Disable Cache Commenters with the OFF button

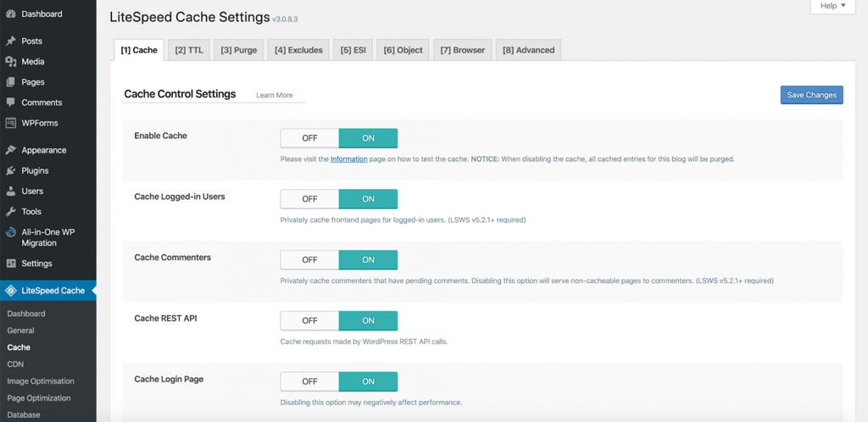tap(309, 260)
